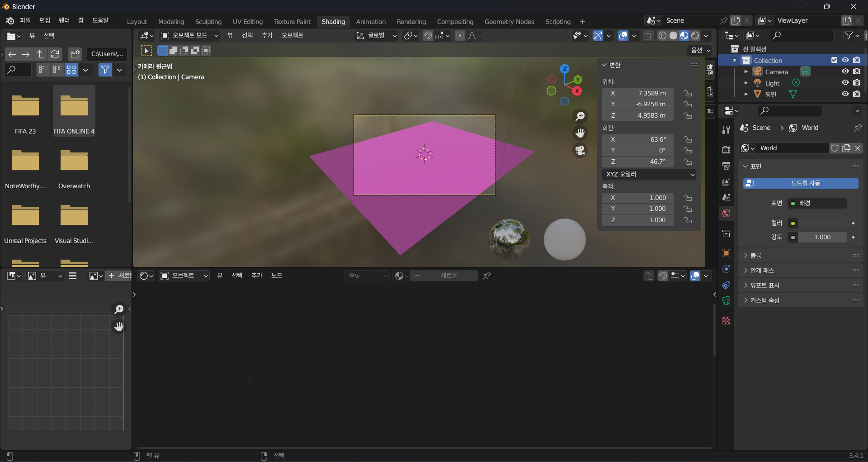Click the pan hand icon in the 3D viewport

580,133
